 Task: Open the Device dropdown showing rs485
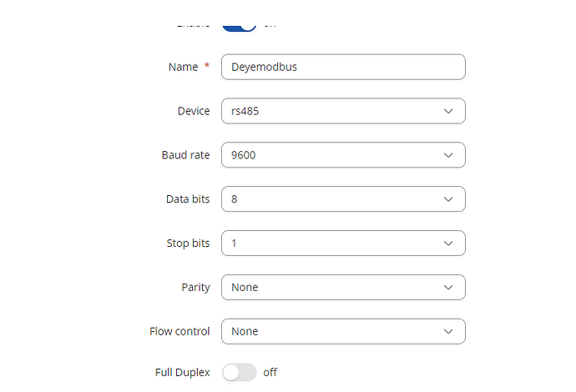[x=343, y=111]
